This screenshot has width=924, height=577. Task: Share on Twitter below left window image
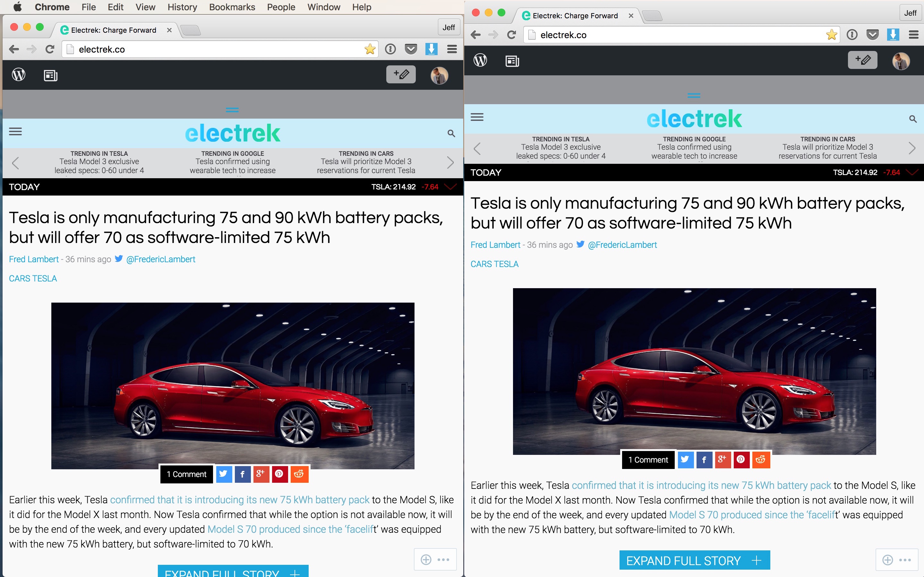(x=224, y=474)
